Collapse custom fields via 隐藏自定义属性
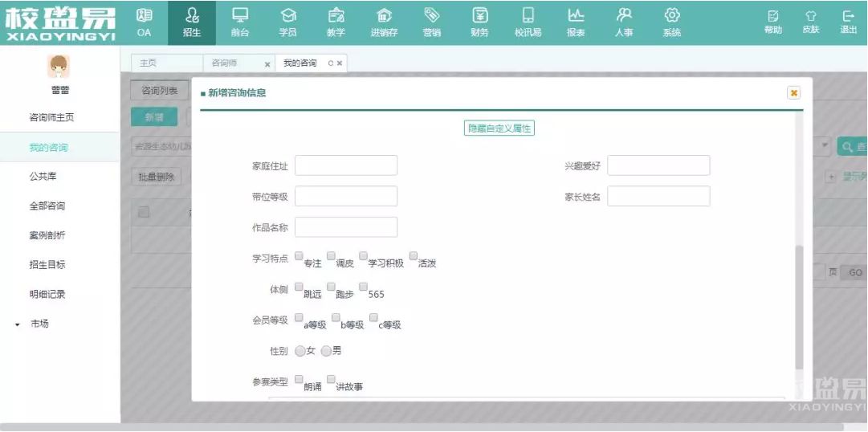 point(499,128)
